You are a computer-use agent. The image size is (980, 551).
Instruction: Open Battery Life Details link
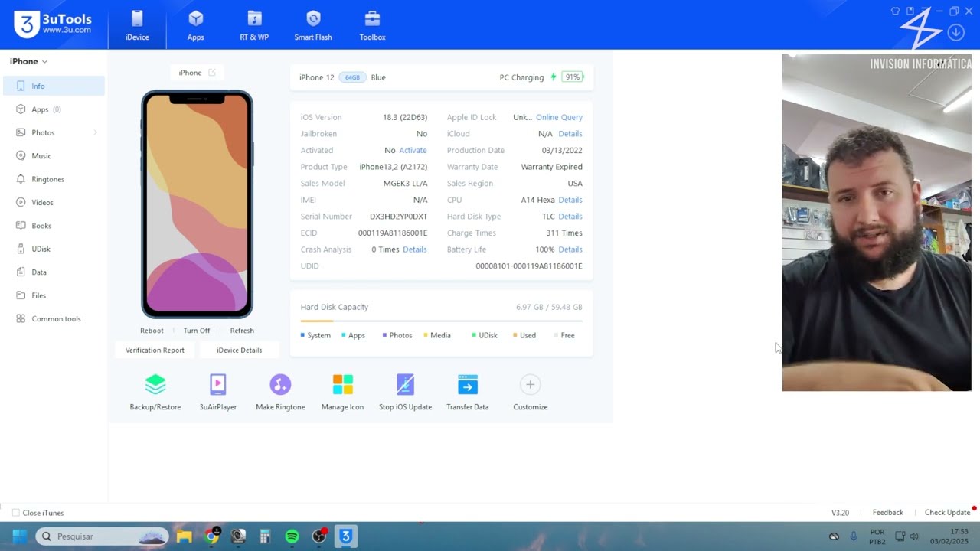pyautogui.click(x=570, y=249)
